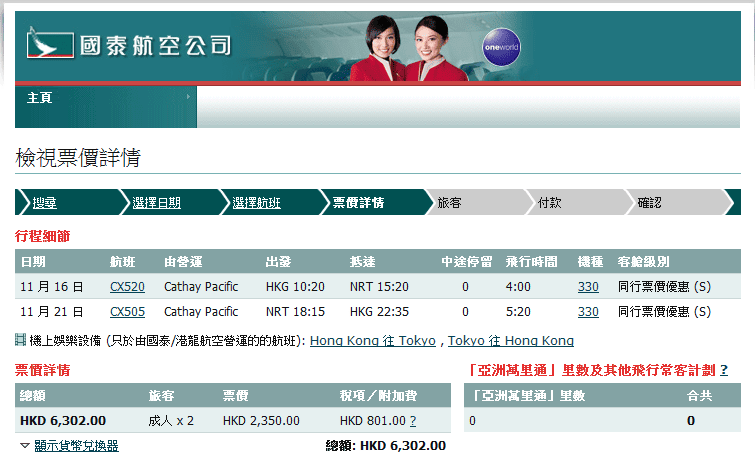Click aircraft type 330 for CX520
This screenshot has width=755, height=460.
pyautogui.click(x=588, y=286)
